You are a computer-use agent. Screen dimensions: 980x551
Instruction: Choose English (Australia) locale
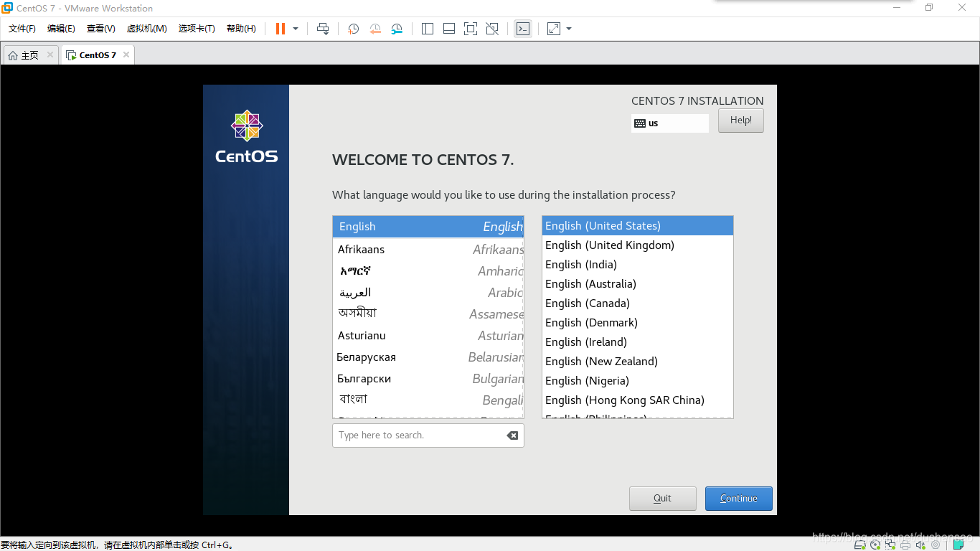click(x=638, y=284)
